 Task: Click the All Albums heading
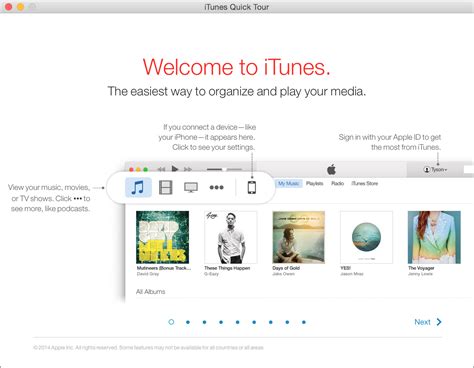(150, 292)
